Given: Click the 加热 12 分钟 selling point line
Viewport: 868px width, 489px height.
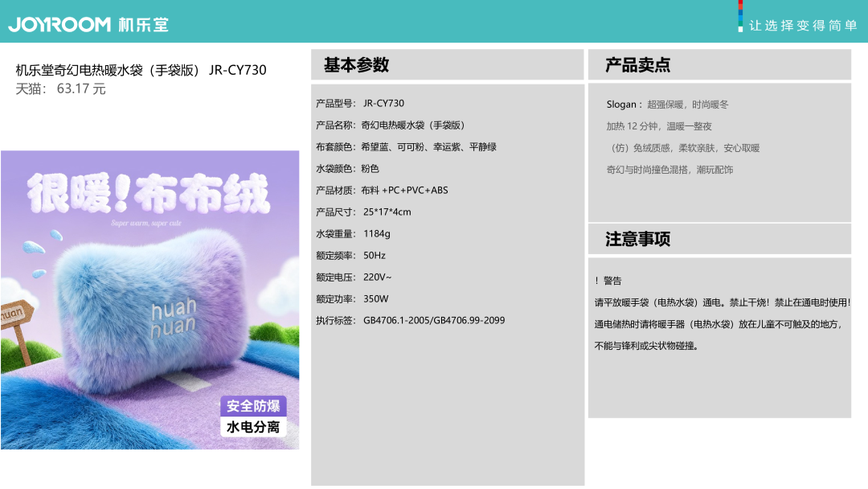Looking at the screenshot, I should coord(658,126).
